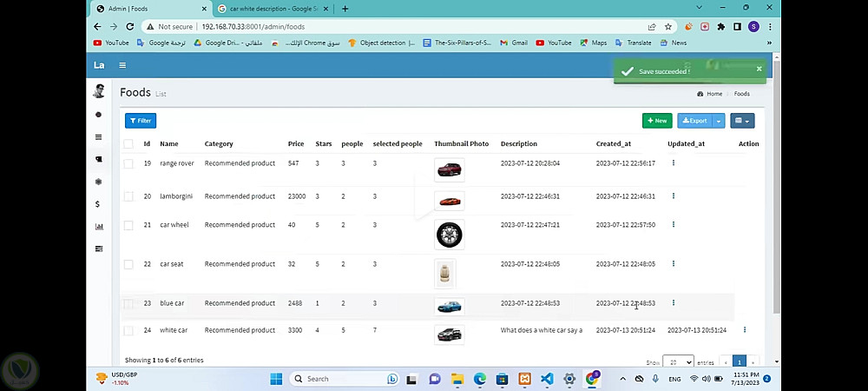Go to Home breadcrumb link

pyautogui.click(x=710, y=94)
